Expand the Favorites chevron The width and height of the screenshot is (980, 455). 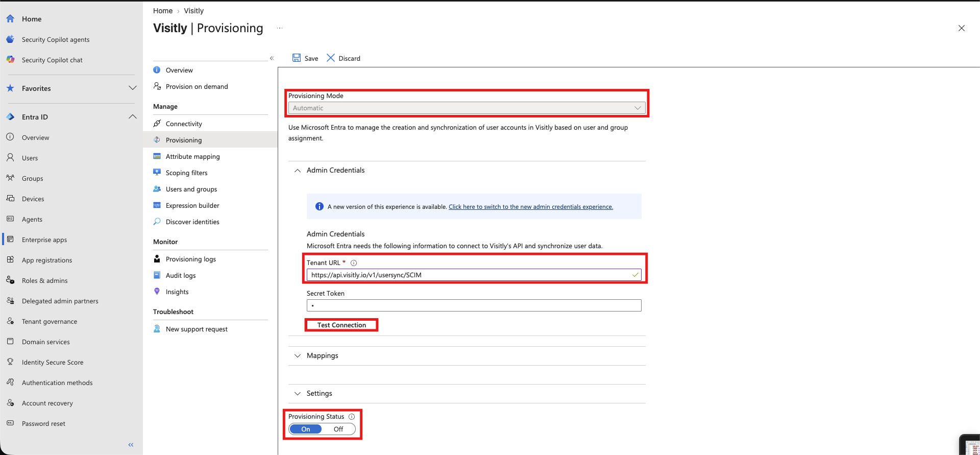(x=133, y=88)
